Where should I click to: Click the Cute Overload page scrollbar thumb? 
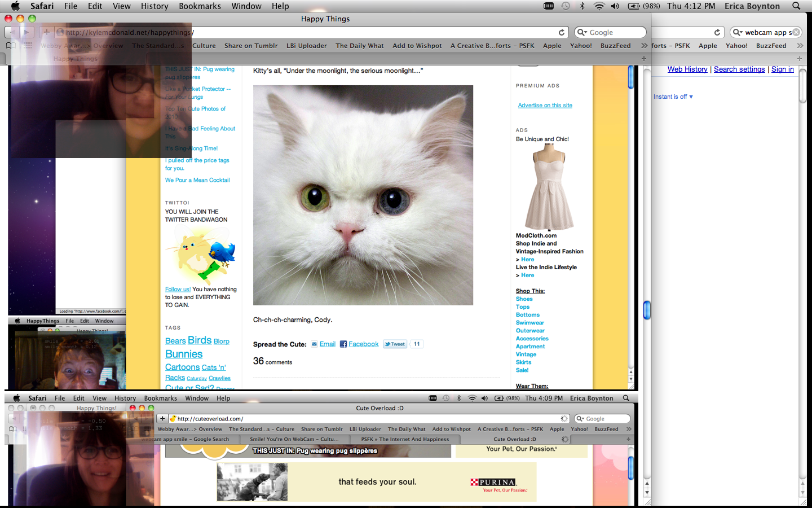click(630, 468)
